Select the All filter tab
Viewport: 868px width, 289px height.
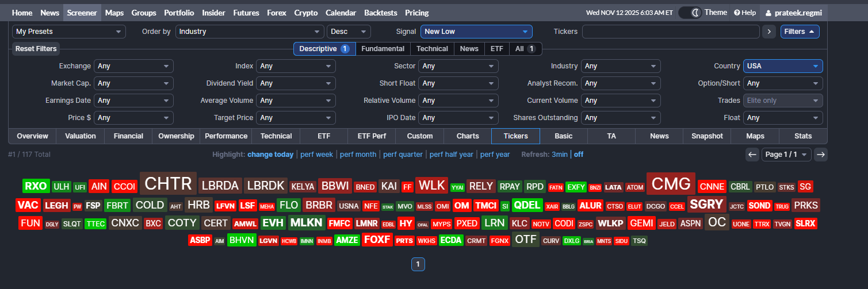point(525,49)
